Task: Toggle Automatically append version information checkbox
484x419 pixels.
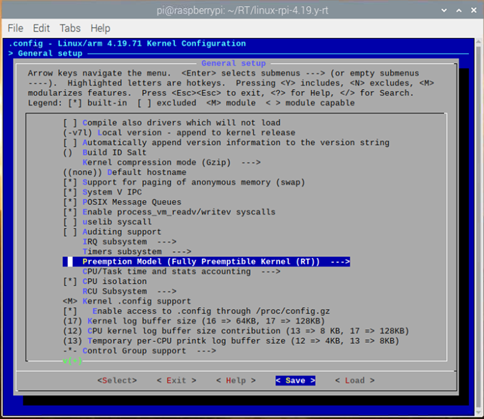Action: (x=226, y=143)
